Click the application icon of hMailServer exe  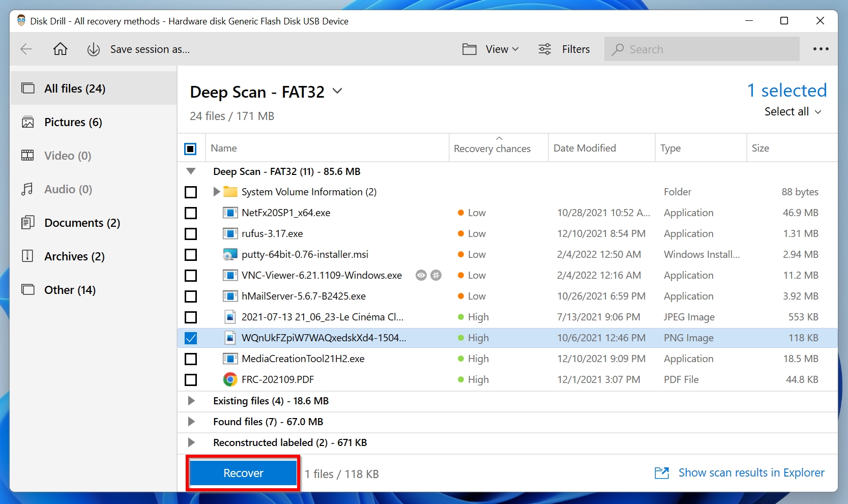[230, 296]
